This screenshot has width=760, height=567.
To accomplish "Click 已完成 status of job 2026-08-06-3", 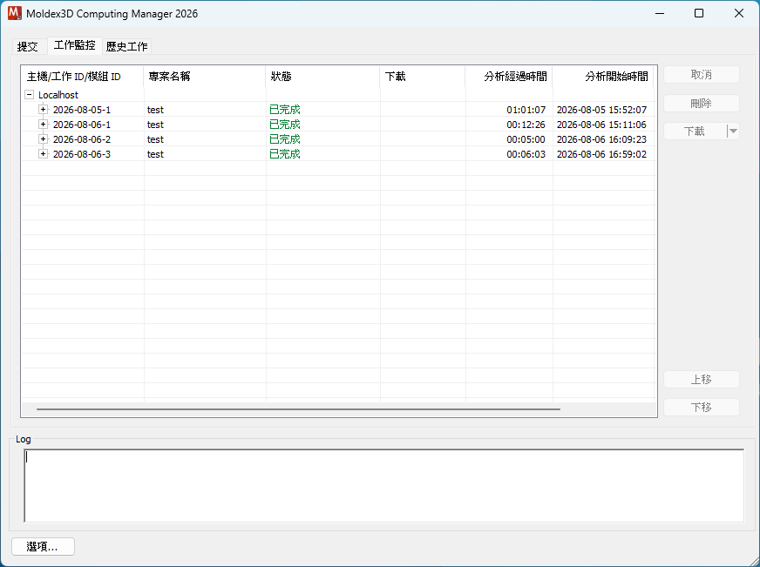I will click(285, 154).
